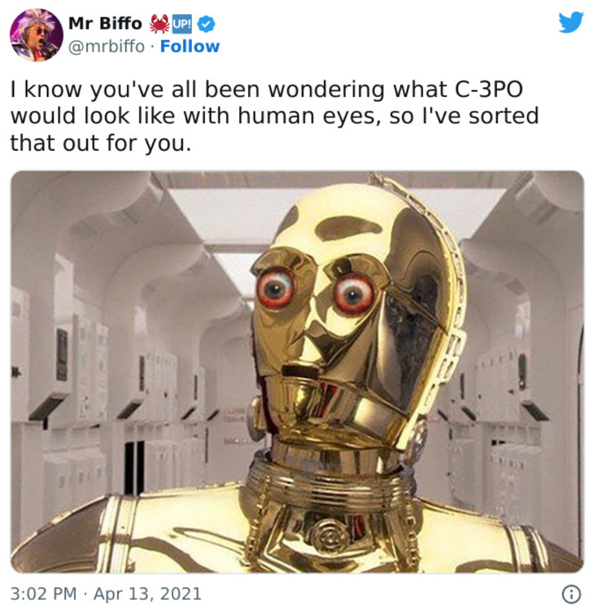Viewport: 600px width, 610px height.
Task: Click the Twitter bird logo
Action: tap(571, 22)
